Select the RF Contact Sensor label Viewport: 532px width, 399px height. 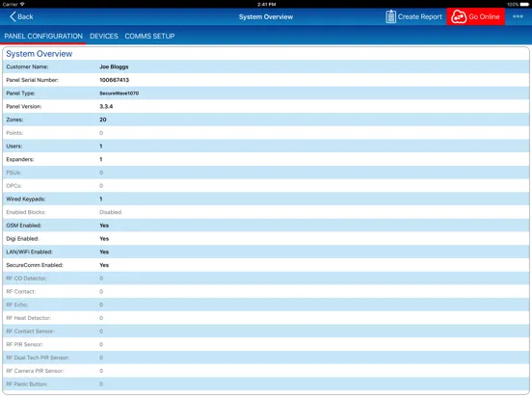tap(30, 332)
